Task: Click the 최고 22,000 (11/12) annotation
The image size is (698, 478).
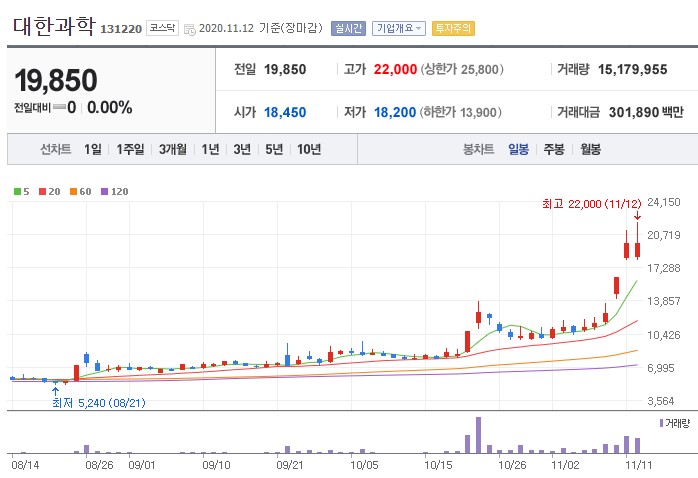Action: pos(592,204)
